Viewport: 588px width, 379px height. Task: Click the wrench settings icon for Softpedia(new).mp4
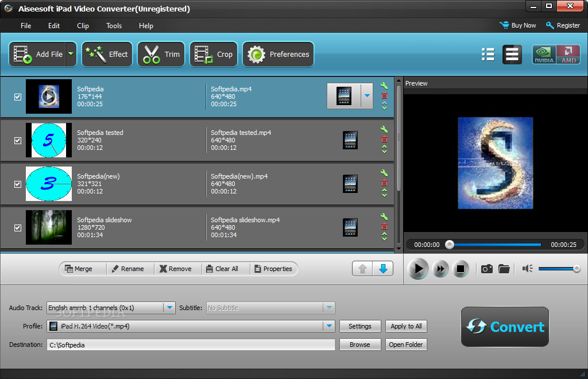click(x=384, y=173)
